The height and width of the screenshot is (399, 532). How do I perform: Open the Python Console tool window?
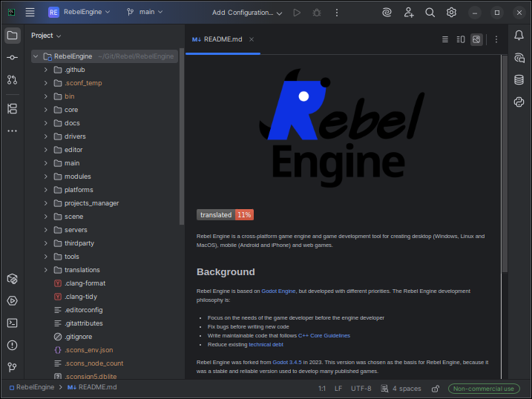[x=519, y=102]
